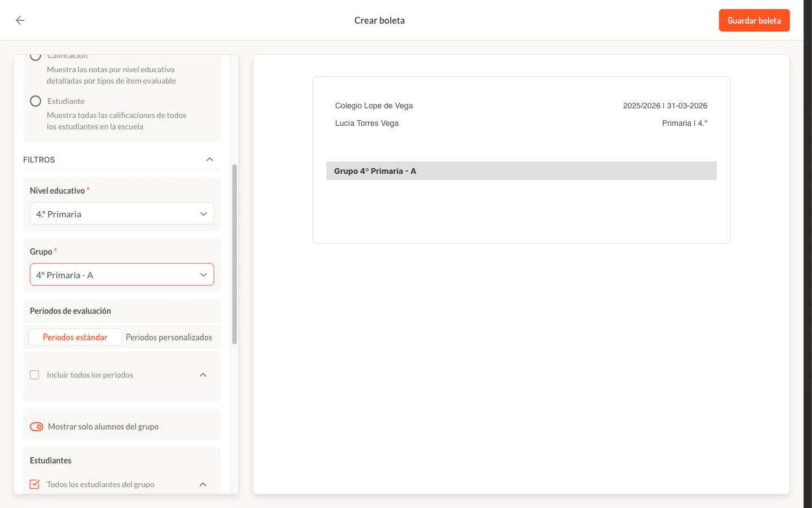The image size is (812, 508).
Task: Click the Estudiantes section heading
Action: tap(51, 461)
